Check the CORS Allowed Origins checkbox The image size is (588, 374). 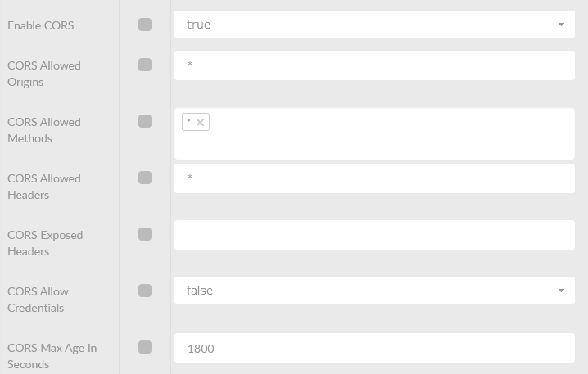coord(145,65)
